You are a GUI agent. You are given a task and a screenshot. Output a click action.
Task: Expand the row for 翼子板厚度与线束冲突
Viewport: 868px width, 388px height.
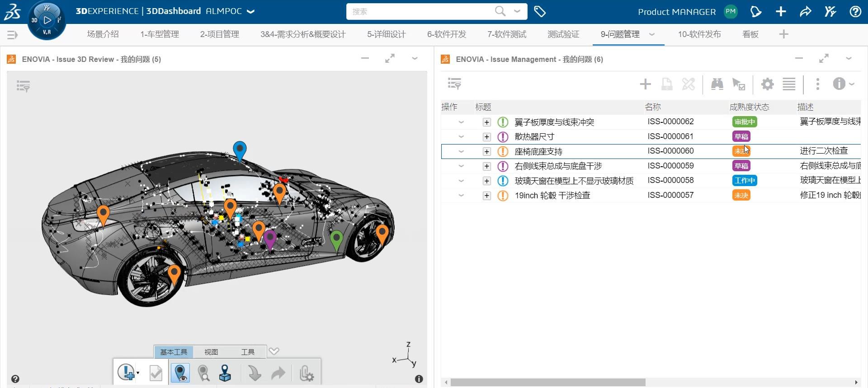pos(486,122)
